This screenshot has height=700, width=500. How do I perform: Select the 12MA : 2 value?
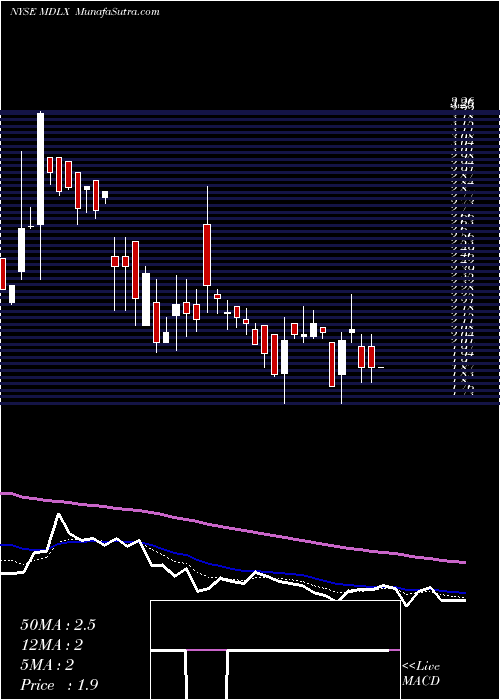point(52,645)
